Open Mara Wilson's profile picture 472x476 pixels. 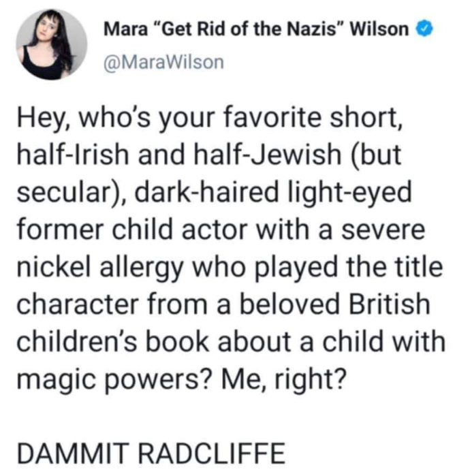pyautogui.click(x=51, y=44)
